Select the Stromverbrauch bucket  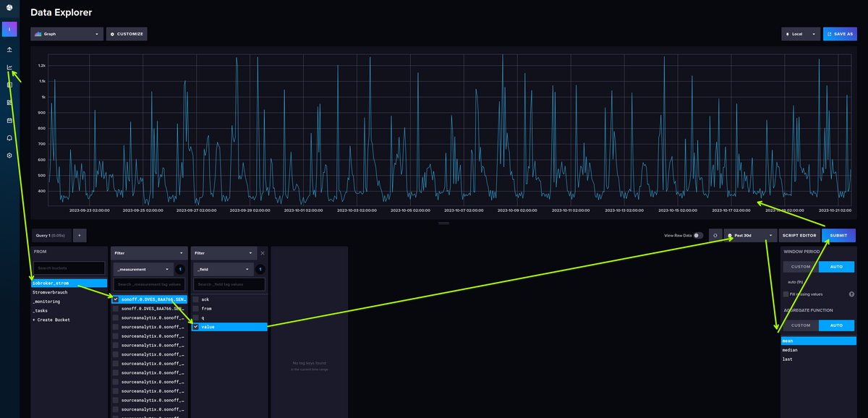pyautogui.click(x=69, y=292)
